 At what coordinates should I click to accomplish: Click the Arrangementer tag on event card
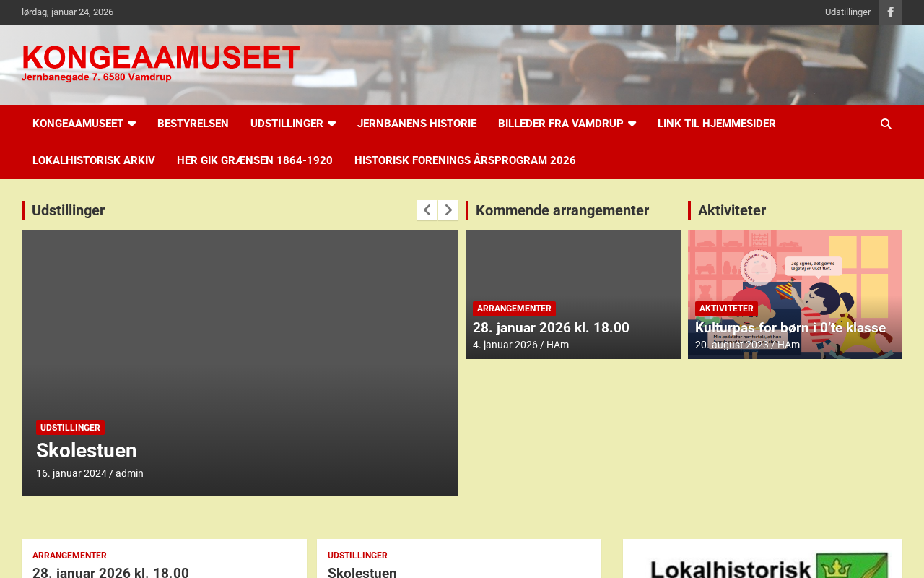click(x=514, y=309)
